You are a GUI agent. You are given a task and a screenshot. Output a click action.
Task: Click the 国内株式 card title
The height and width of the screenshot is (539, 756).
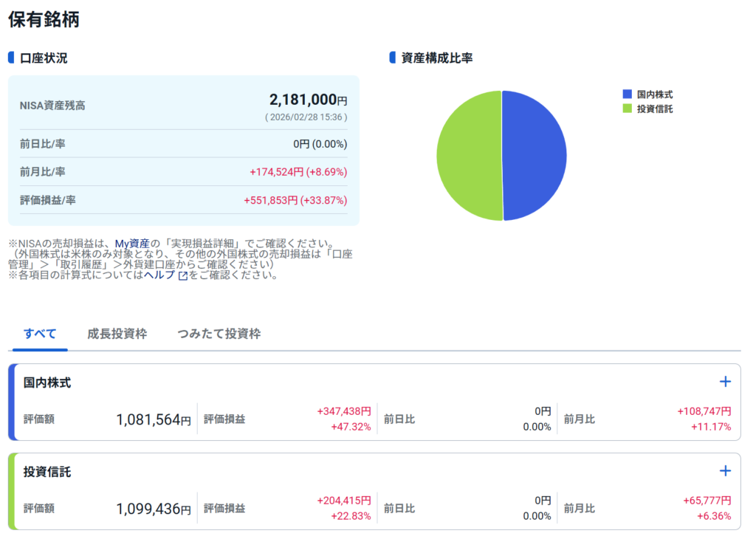tap(47, 382)
